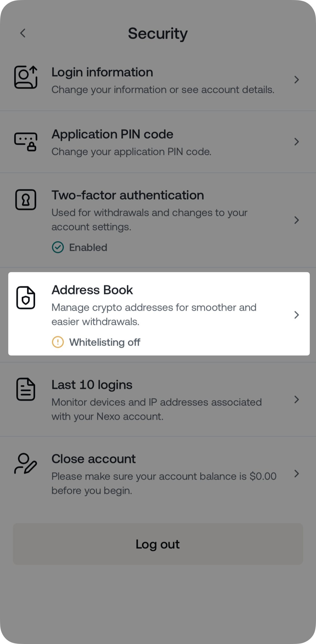Tap the Two-factor authentication keyhole icon

point(26,200)
